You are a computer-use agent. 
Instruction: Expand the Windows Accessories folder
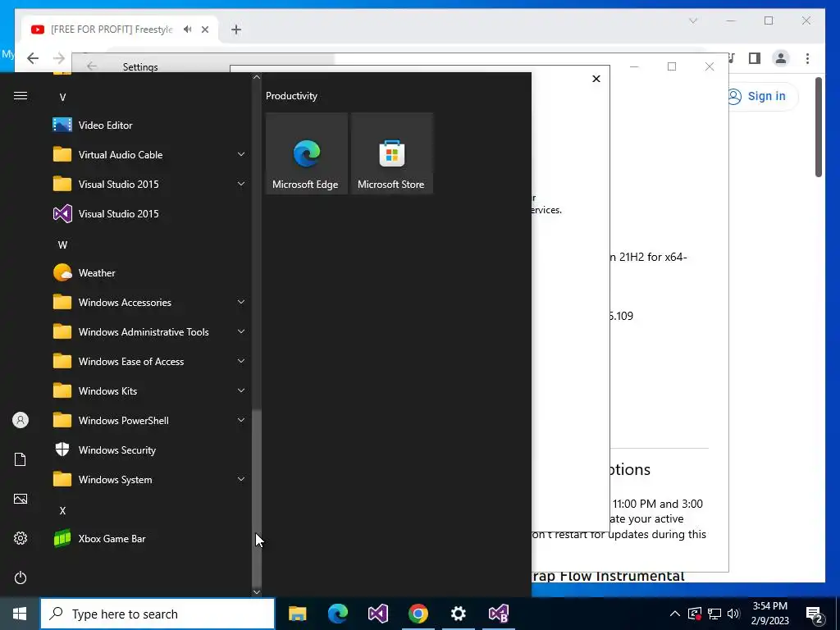(x=150, y=302)
